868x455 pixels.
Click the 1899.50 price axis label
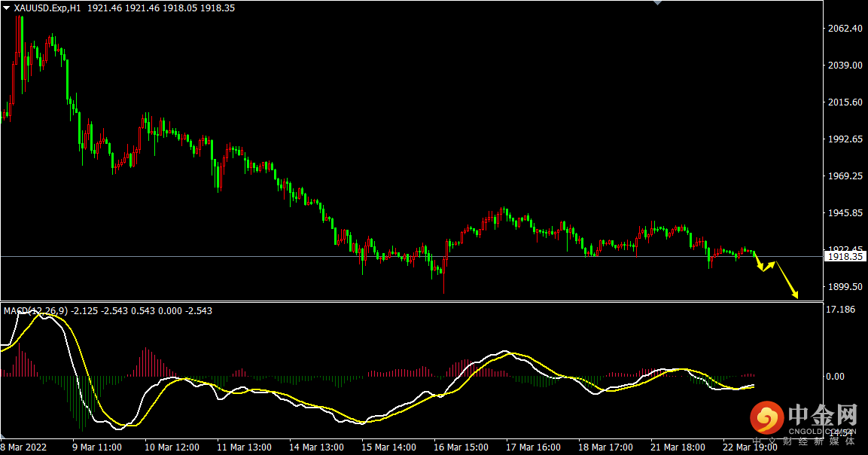click(x=844, y=287)
